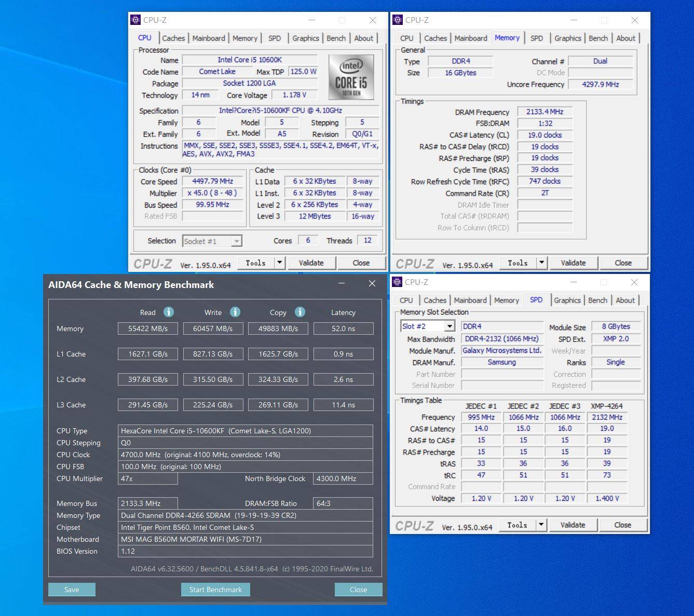Click Tools button in SPD window
The width and height of the screenshot is (694, 616).
(517, 525)
